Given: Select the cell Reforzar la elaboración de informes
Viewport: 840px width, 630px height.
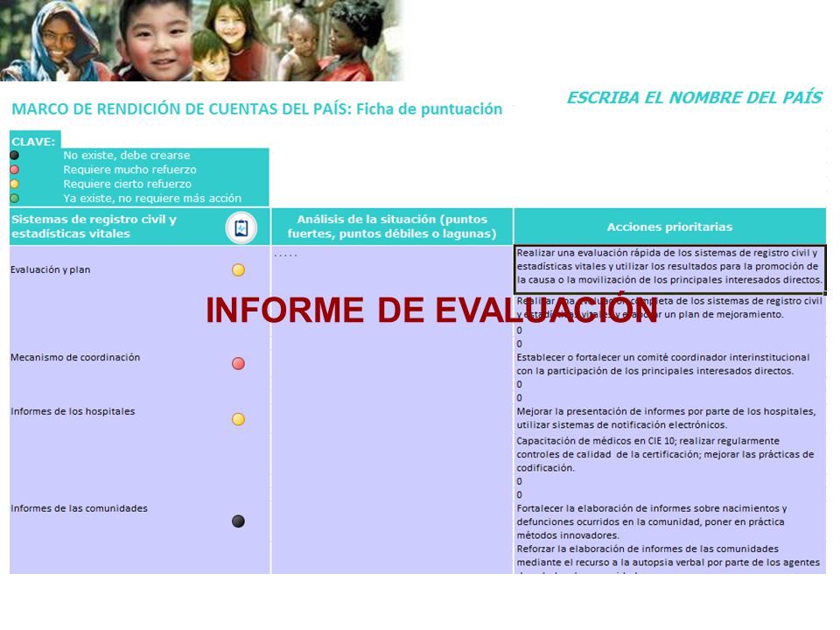Looking at the screenshot, I should point(669,557).
